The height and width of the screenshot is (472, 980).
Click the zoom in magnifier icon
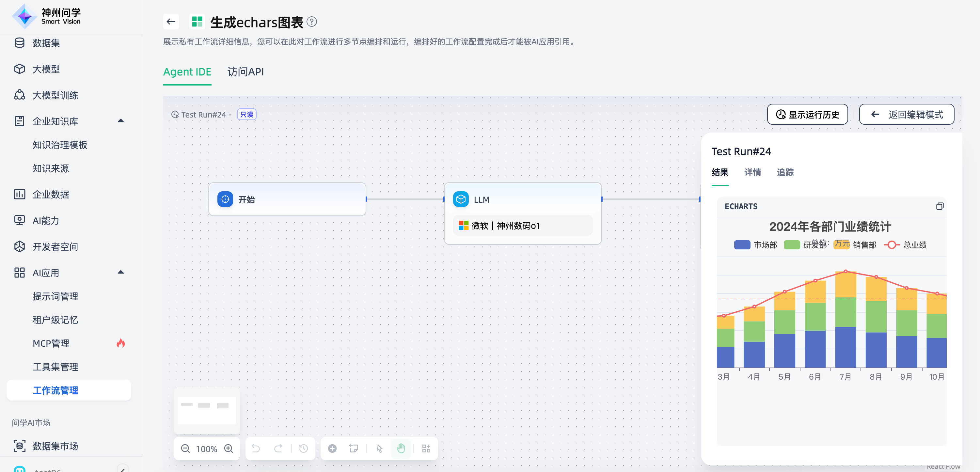coord(228,449)
